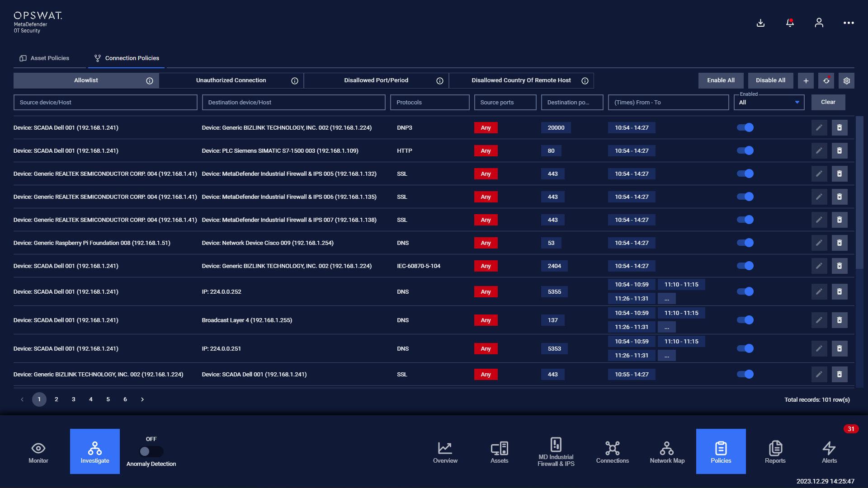Click the Enable All button
The width and height of the screenshot is (868, 488).
[x=721, y=81]
